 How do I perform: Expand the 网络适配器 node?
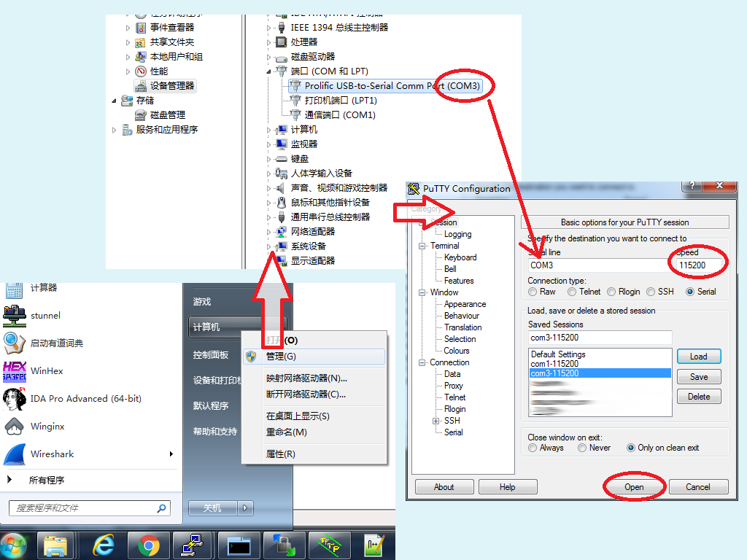click(268, 232)
